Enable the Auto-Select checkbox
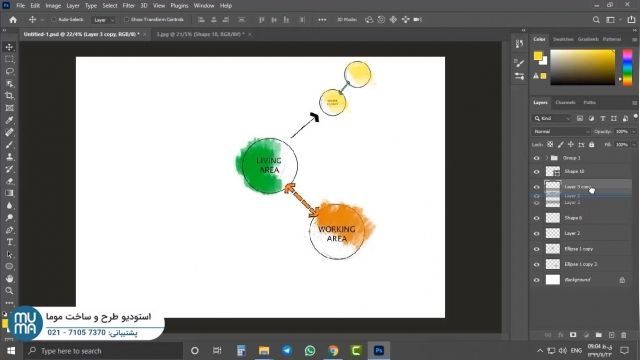Screen dimensions: 640x360 pos(53,19)
